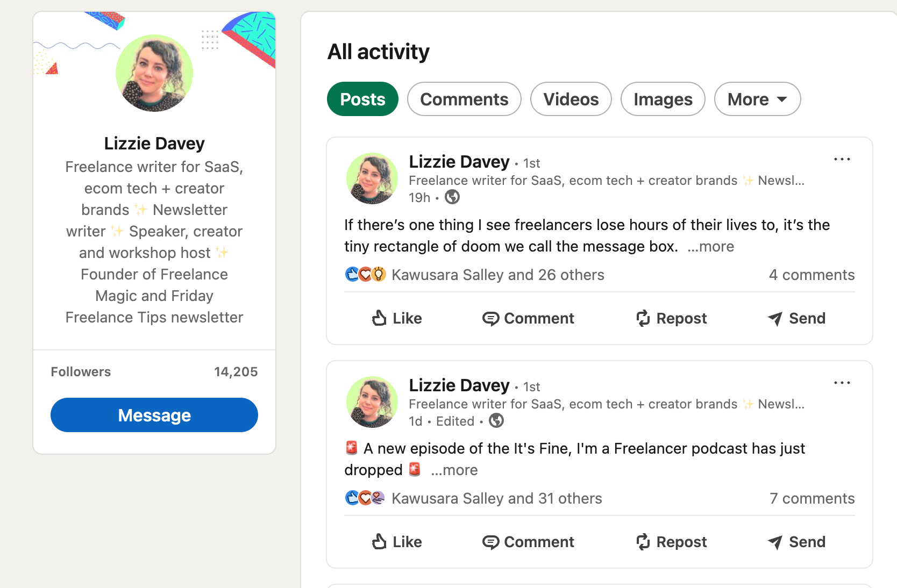Switch to the Comments tab
The image size is (897, 588).
(x=464, y=99)
